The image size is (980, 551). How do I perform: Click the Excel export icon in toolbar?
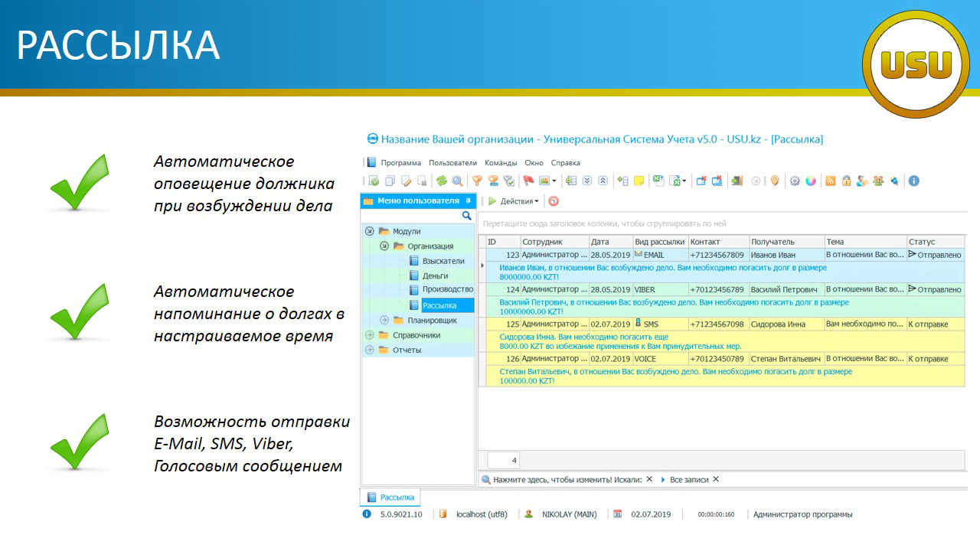pyautogui.click(x=658, y=181)
